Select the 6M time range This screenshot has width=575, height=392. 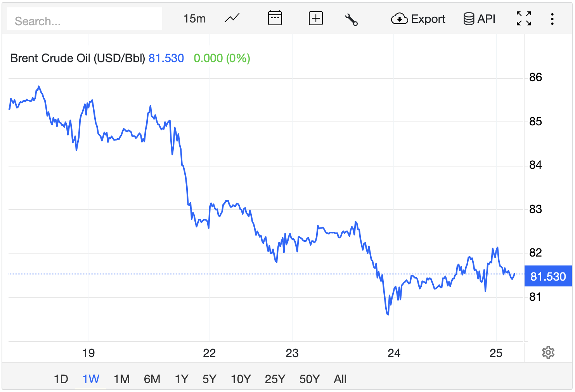pos(152,379)
